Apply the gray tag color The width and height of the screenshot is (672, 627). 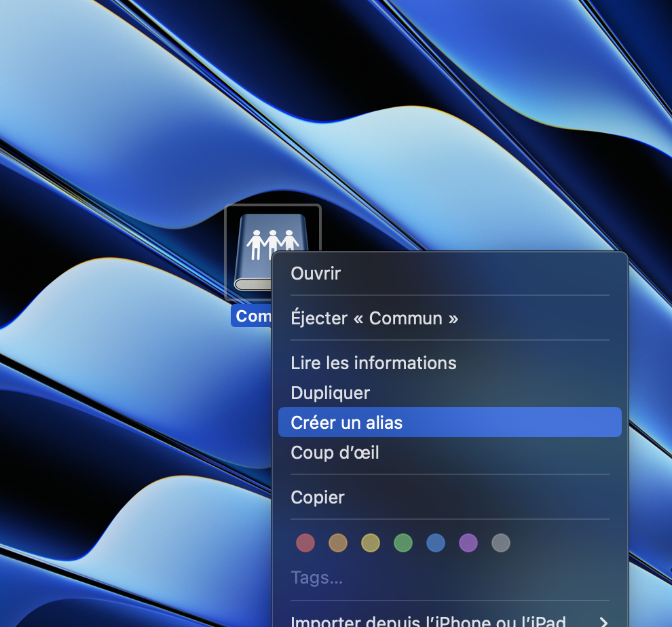[x=501, y=543]
